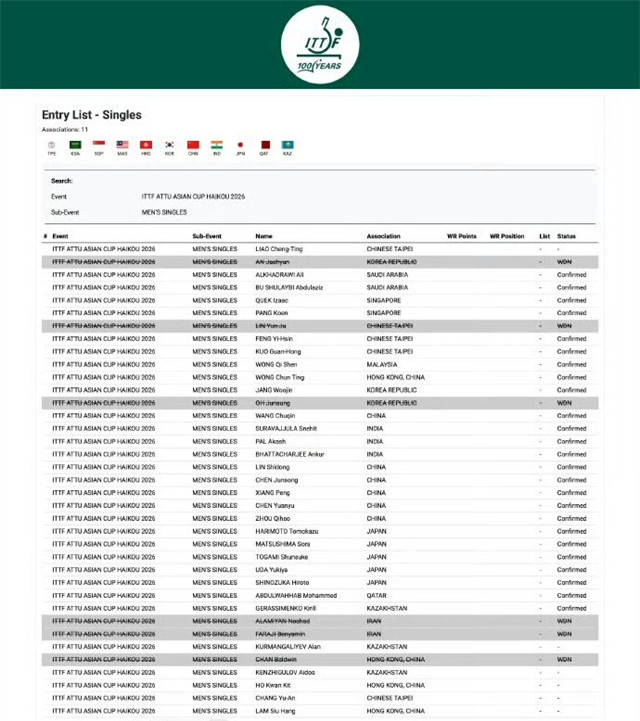
Task: Click the ITTF 100 Years logo
Action: pyautogui.click(x=320, y=44)
